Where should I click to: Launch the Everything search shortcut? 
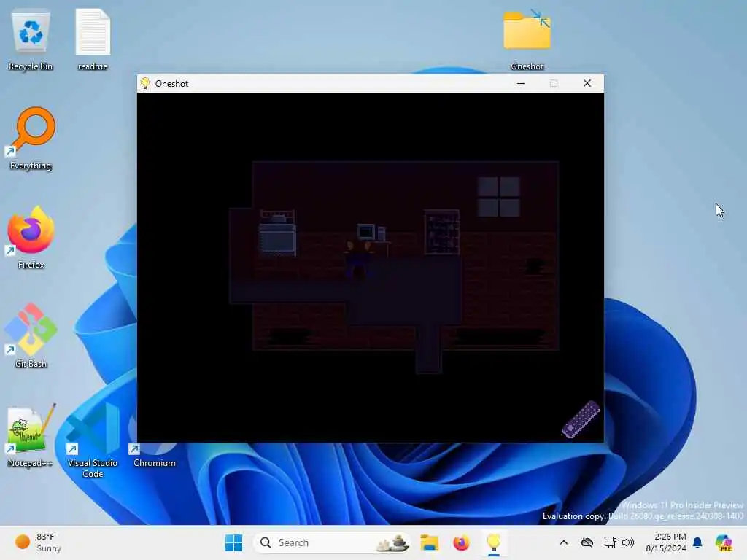pos(31,139)
